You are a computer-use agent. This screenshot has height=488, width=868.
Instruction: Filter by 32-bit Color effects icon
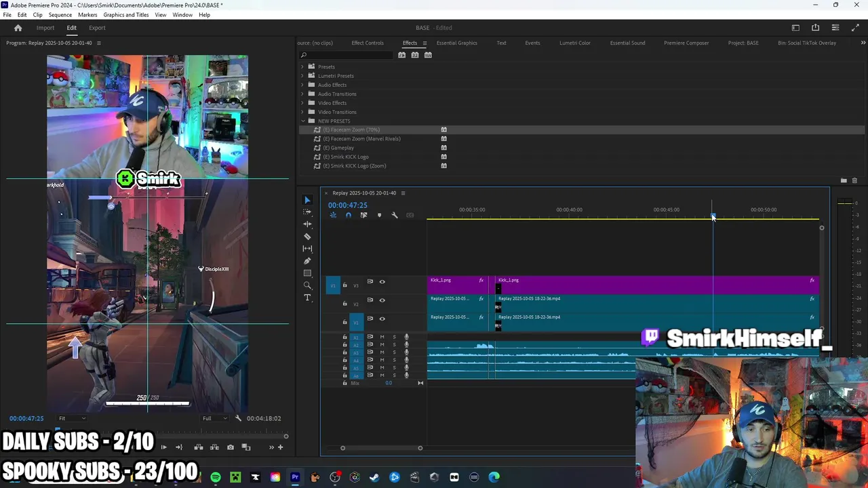pyautogui.click(x=415, y=55)
